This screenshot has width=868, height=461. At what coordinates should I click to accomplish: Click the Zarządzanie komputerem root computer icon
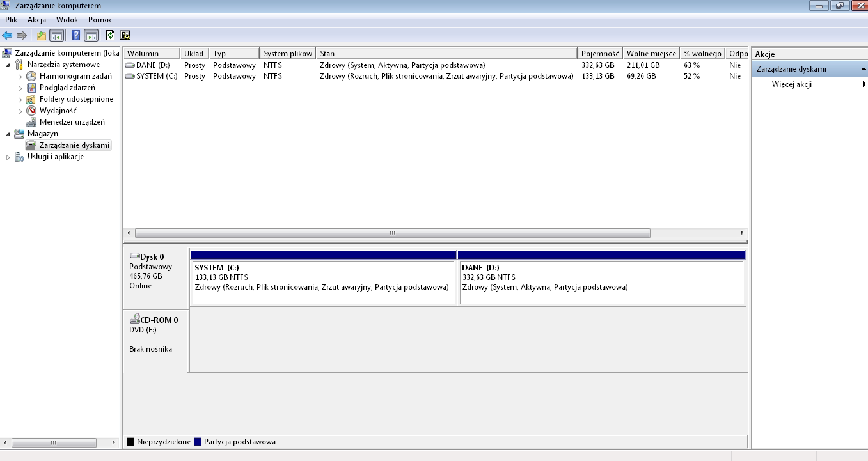pyautogui.click(x=7, y=53)
